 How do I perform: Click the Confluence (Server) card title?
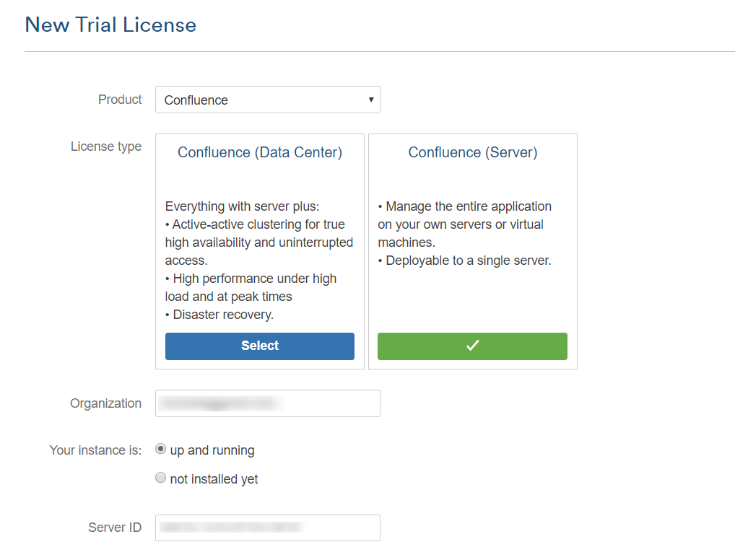point(473,152)
